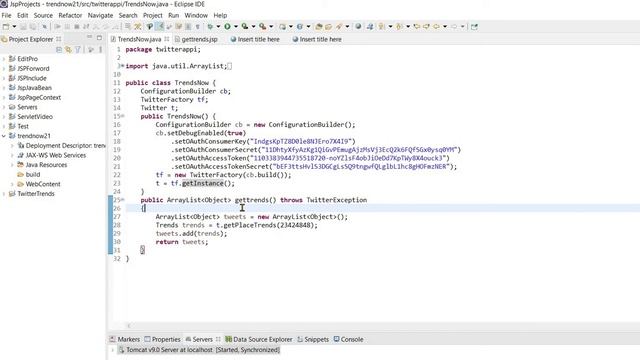
Task: Click the green Run button in the toolbar
Action: click(x=227, y=27)
